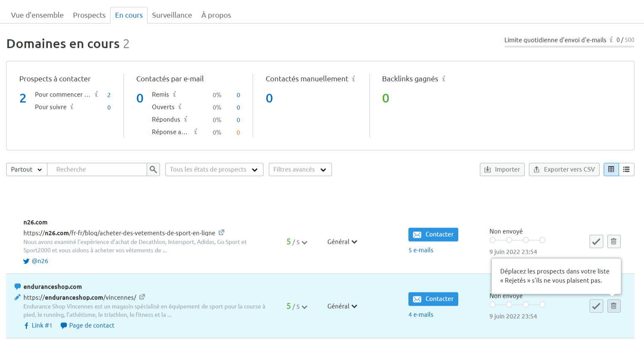Image resolution: width=644 pixels, height=344 pixels.
Task: Click the trash icon on enduranceshop.com row
Action: (x=614, y=306)
